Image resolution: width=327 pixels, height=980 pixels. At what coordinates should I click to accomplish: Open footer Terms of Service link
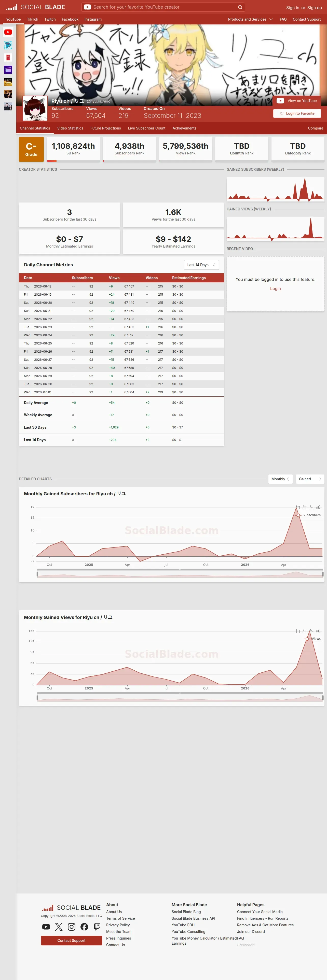click(x=120, y=918)
